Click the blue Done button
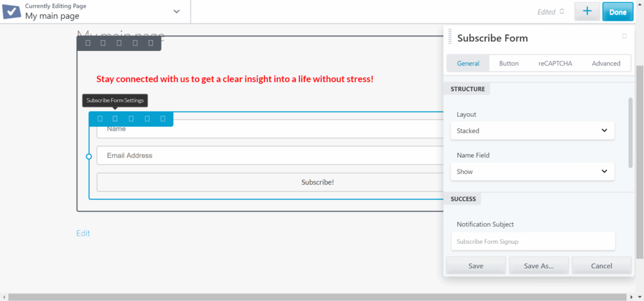Image resolution: width=644 pixels, height=301 pixels. [x=618, y=11]
